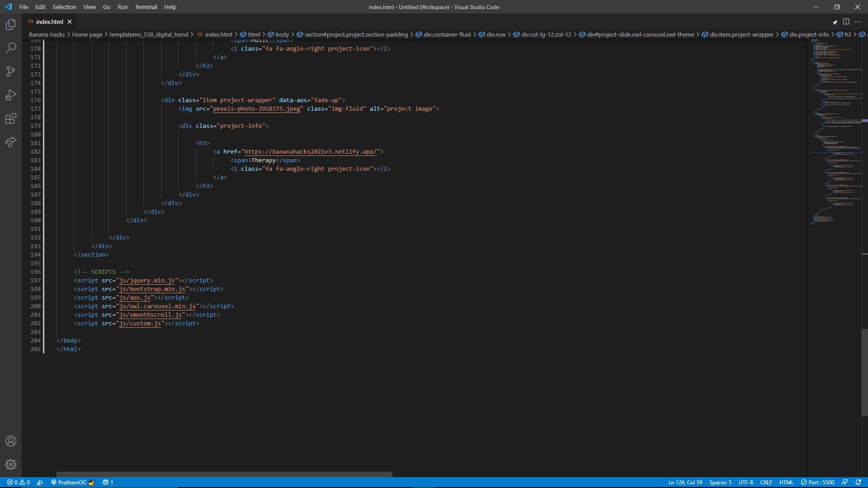
Task: Toggle errors and warnings problems panel
Action: click(x=19, y=482)
